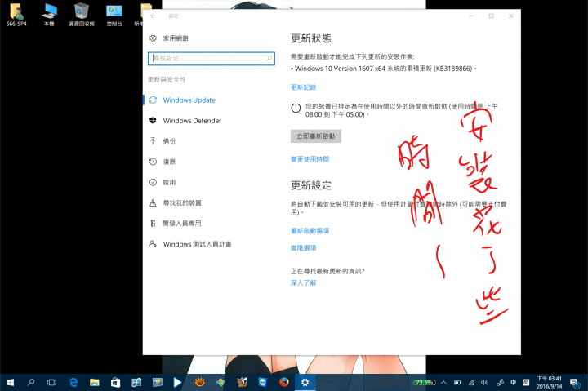
Task: Click the 更新狀態 heading text
Action: pos(311,38)
